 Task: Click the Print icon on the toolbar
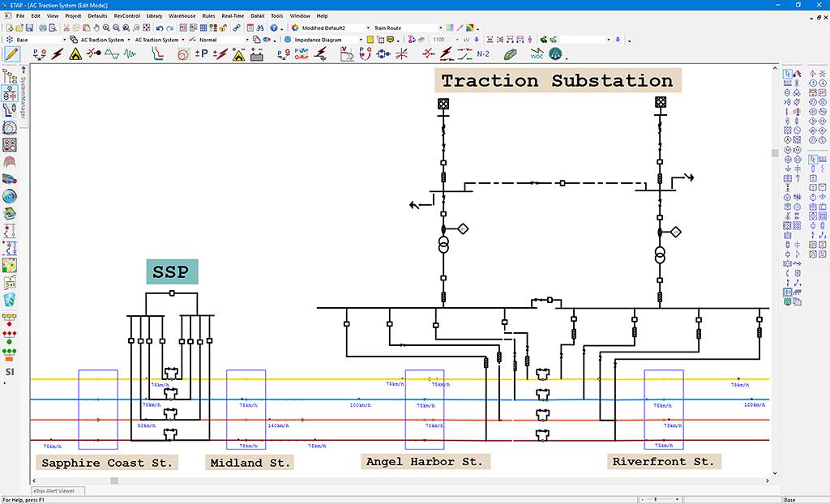pos(43,27)
